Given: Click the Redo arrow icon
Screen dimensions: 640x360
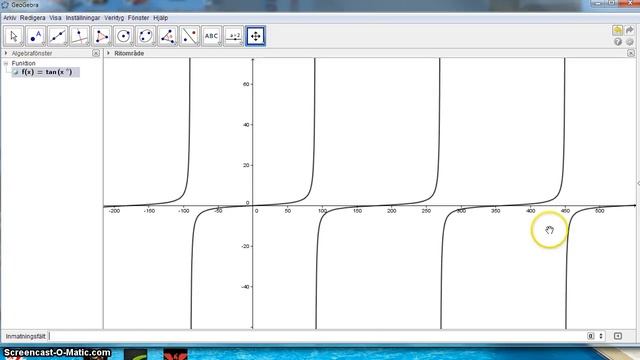Looking at the screenshot, I should [x=630, y=30].
